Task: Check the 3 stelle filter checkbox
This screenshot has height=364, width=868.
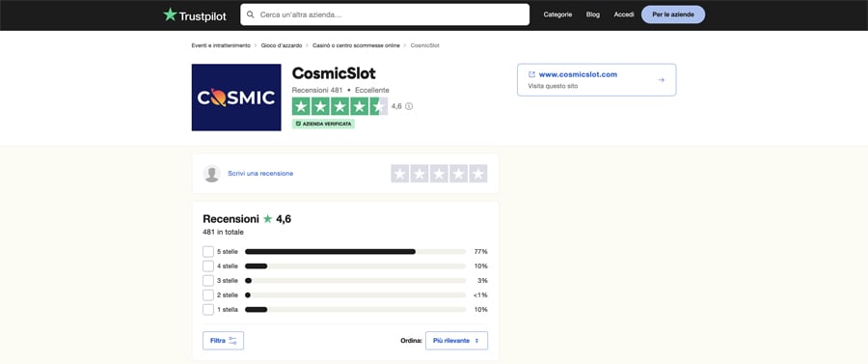Action: click(208, 280)
